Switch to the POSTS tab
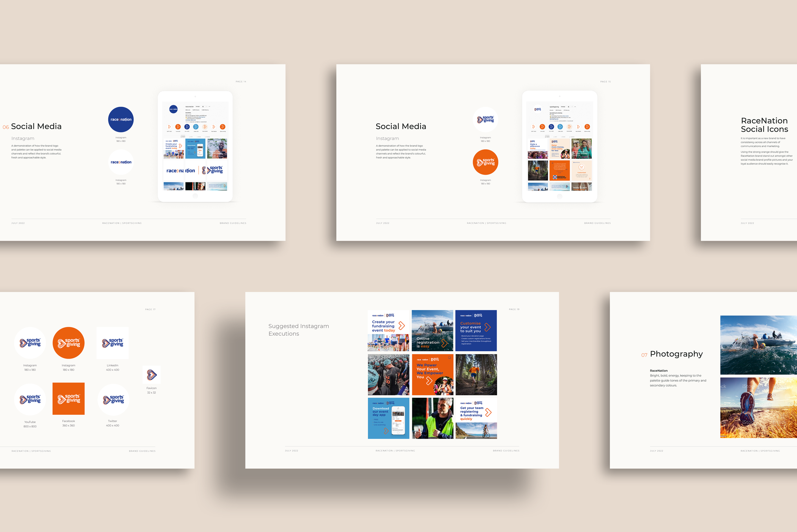This screenshot has width=797, height=532. coord(183,137)
